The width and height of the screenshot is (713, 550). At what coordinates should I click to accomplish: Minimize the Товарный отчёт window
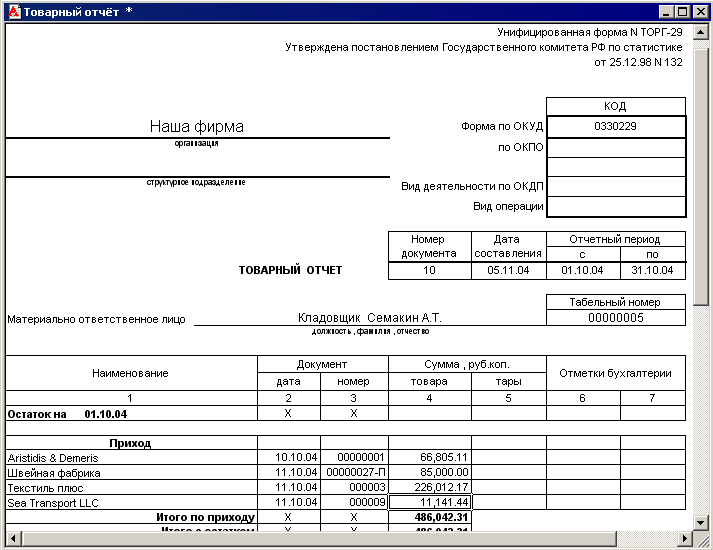tap(666, 12)
